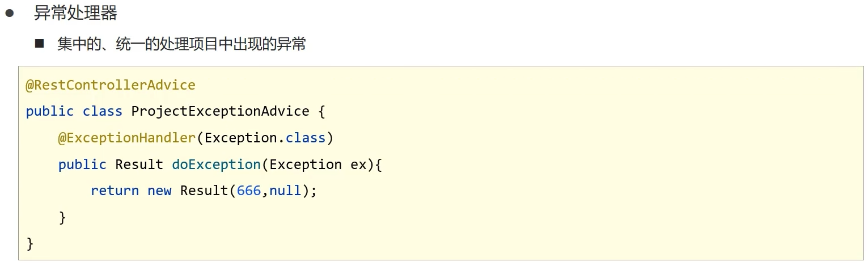Click Exception.class inside the annotation parentheses

pos(265,138)
